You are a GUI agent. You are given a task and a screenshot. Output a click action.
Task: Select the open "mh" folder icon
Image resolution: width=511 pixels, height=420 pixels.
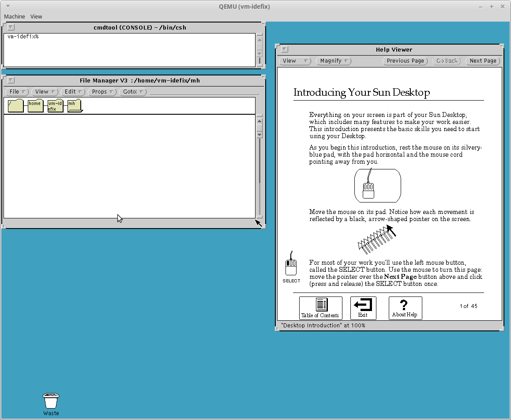[x=75, y=106]
